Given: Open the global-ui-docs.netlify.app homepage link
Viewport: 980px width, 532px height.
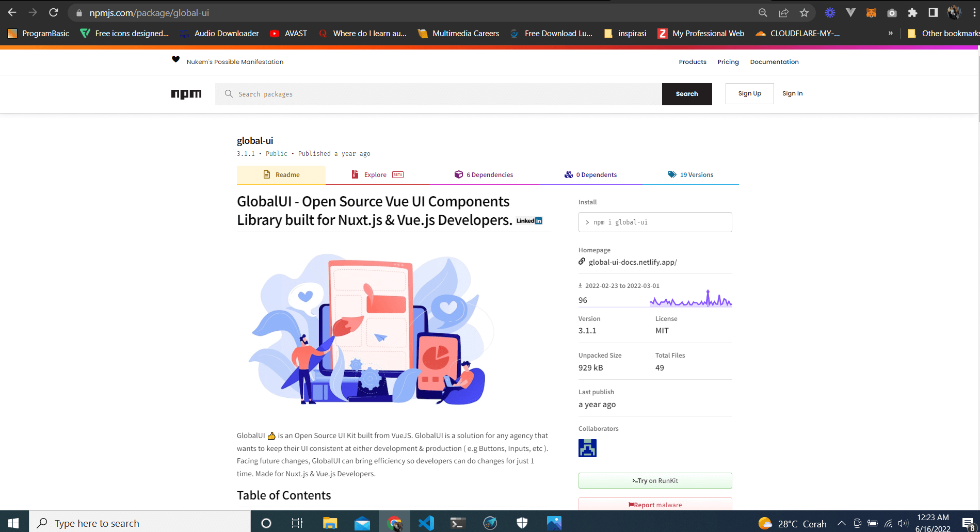Looking at the screenshot, I should click(x=632, y=262).
